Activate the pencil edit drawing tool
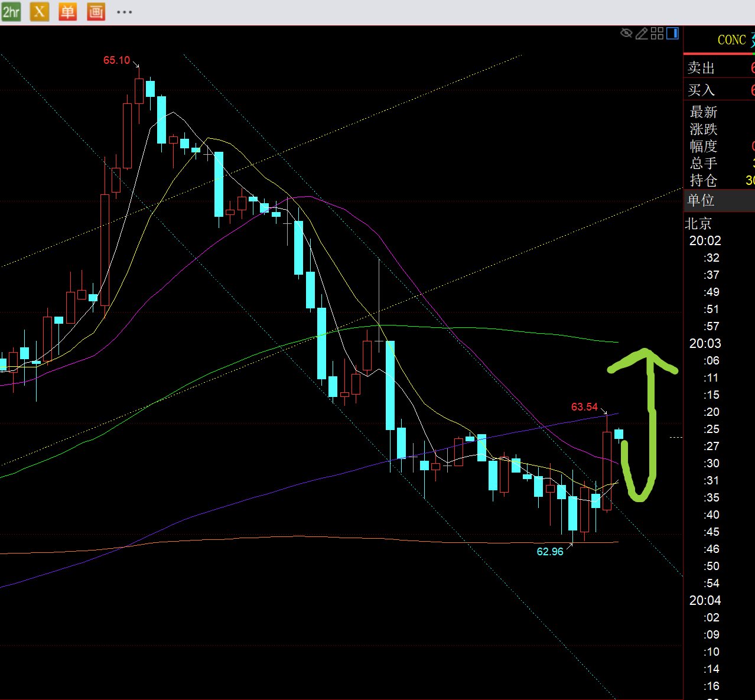 642,33
